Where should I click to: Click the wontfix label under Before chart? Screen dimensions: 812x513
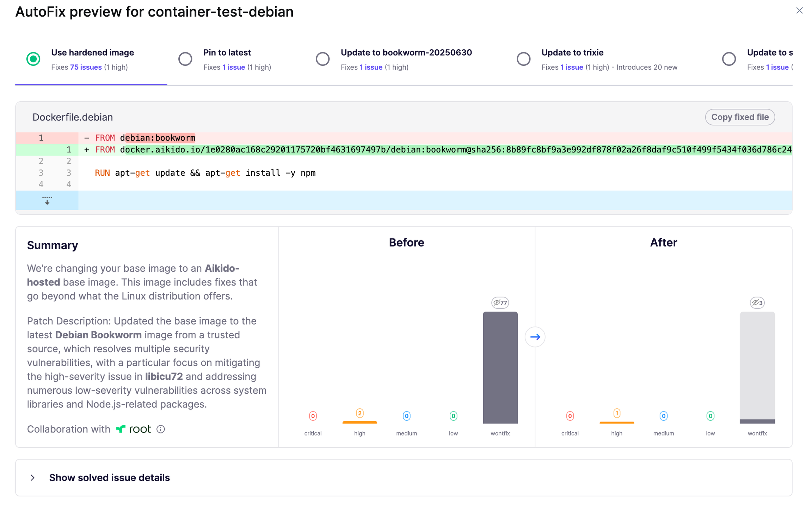click(x=500, y=433)
